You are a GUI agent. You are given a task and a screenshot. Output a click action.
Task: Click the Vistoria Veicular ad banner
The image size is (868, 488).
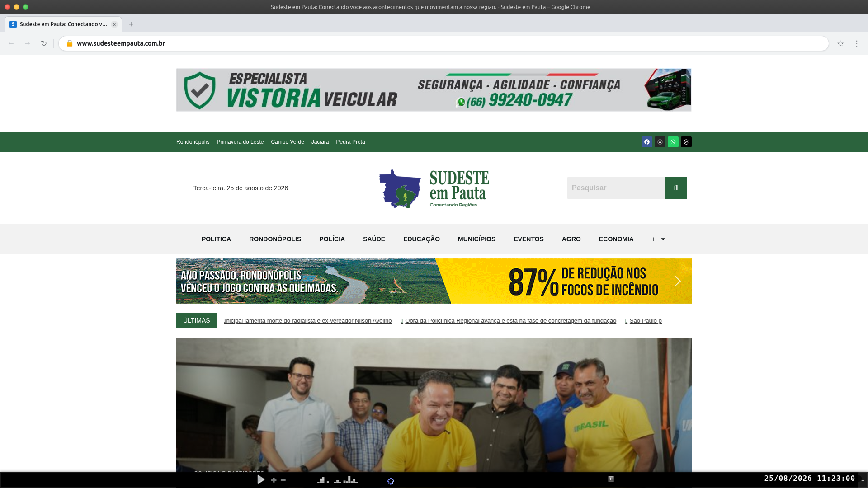[x=434, y=90]
